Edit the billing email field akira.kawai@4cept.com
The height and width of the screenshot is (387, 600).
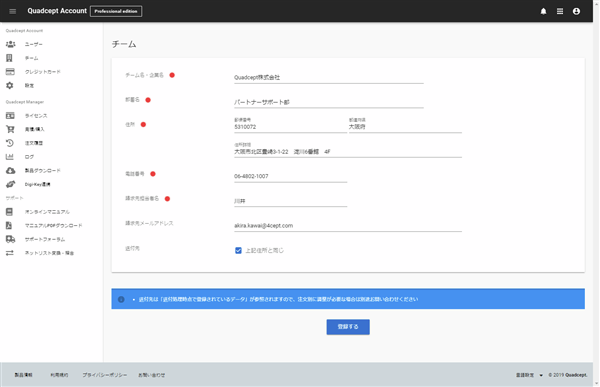point(348,225)
